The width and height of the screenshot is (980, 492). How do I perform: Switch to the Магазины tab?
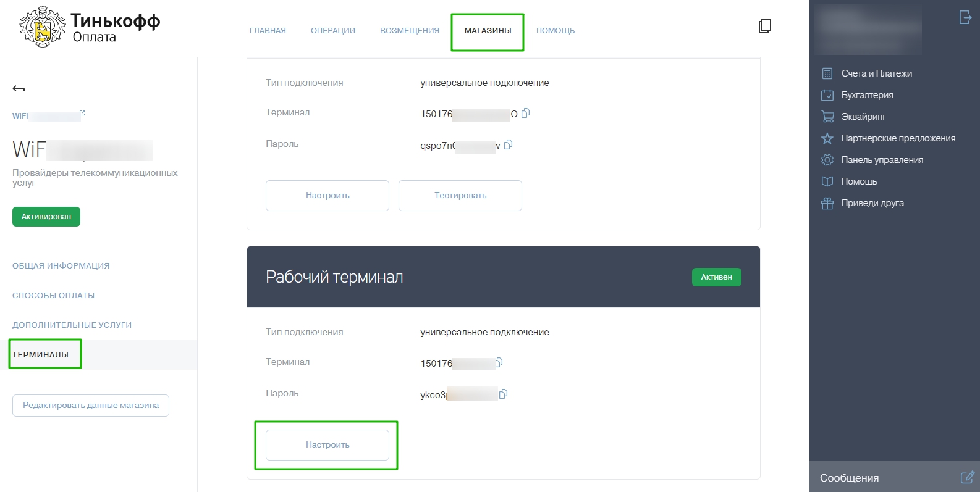pos(488,31)
